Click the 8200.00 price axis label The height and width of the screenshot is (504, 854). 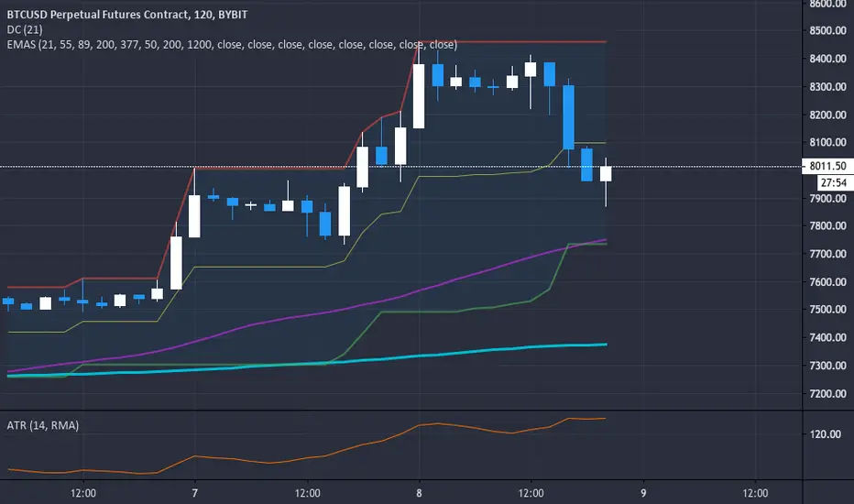point(827,115)
